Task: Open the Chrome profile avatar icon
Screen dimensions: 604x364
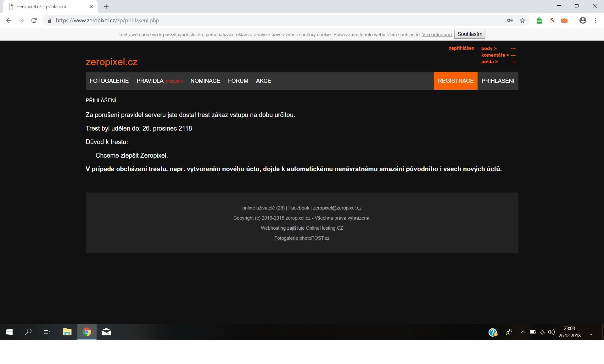Action: point(583,20)
